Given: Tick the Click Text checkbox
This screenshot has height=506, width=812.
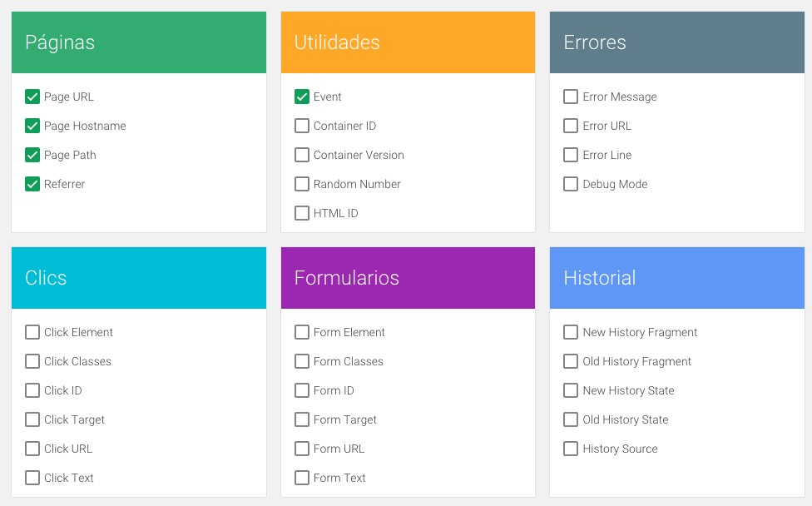Looking at the screenshot, I should pyautogui.click(x=32, y=478).
